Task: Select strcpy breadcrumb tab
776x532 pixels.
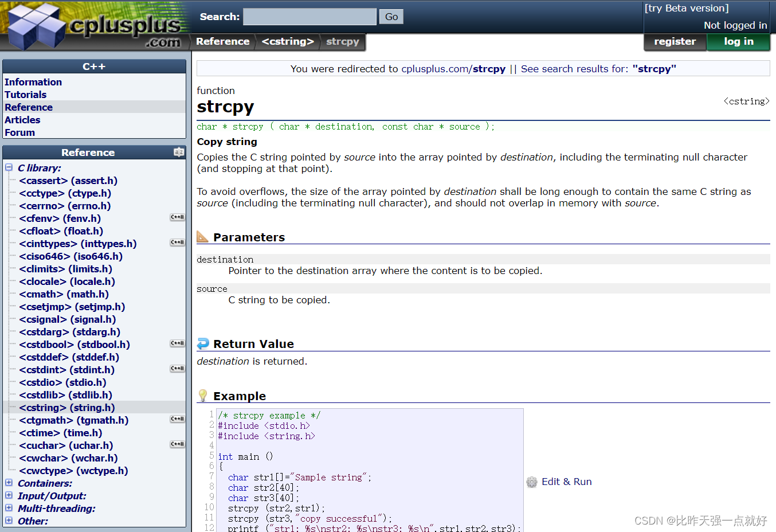Action: (x=343, y=41)
